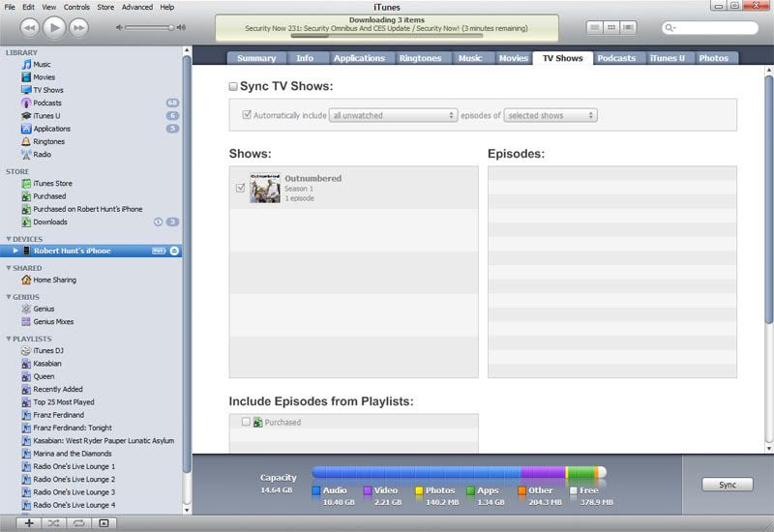
Task: Adjust the volume slider
Action: point(148,28)
